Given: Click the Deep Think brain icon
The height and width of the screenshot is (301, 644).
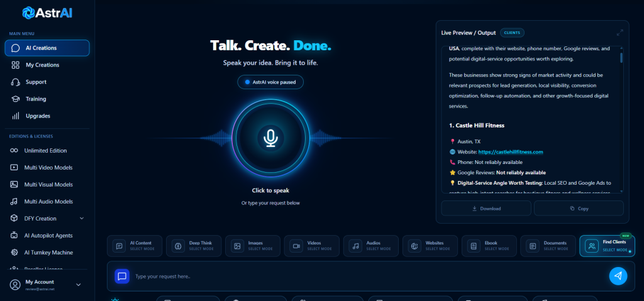Looking at the screenshot, I should [178, 246].
